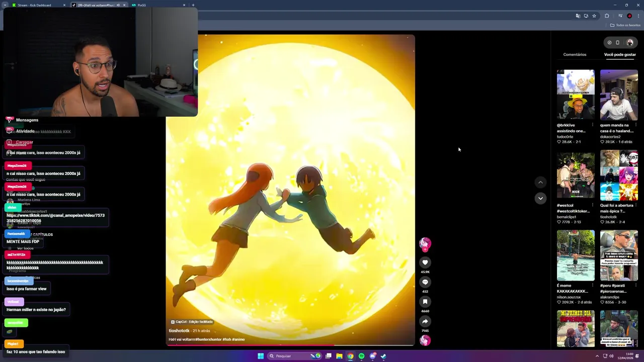Click Herman miller n existe no japão message
Screen dimensions: 644x362
pos(36,310)
